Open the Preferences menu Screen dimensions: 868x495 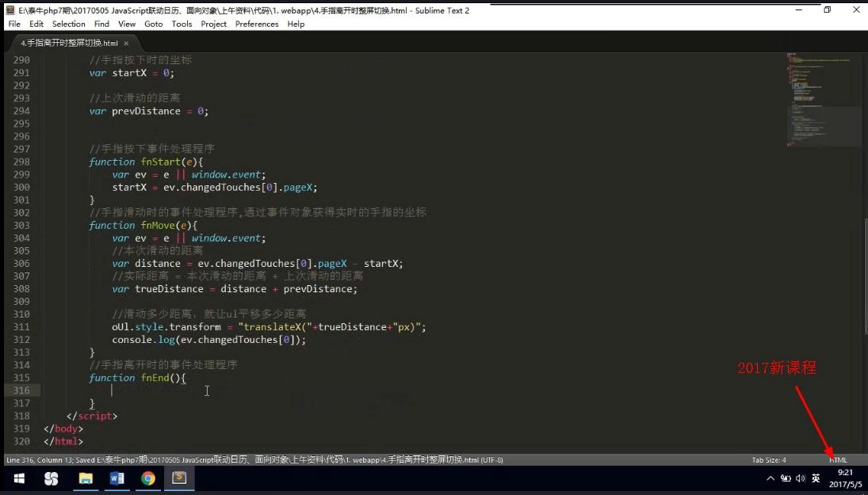coord(257,24)
